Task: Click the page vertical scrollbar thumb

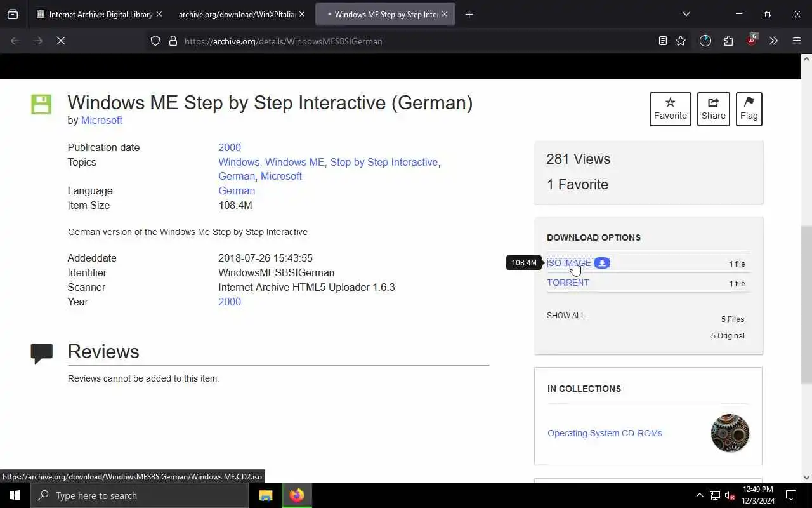Action: [806, 305]
